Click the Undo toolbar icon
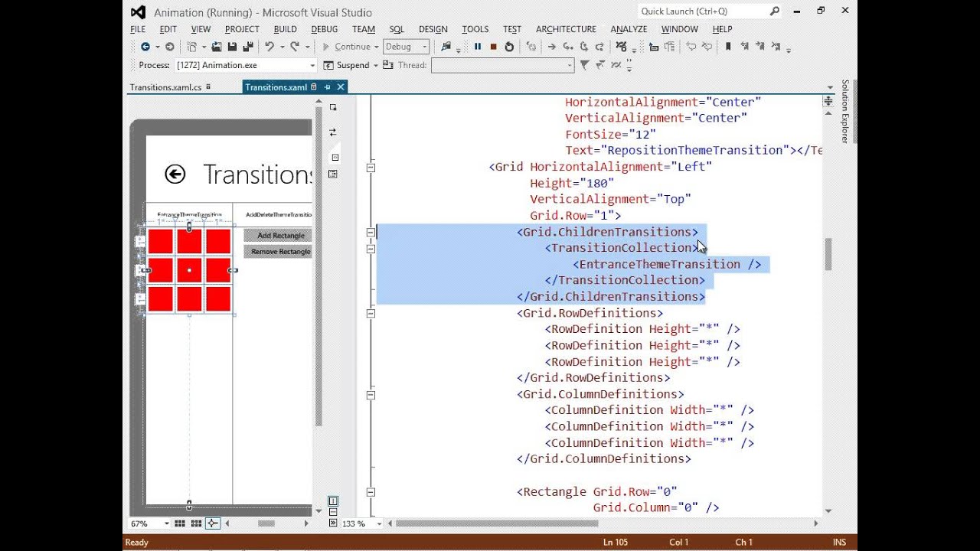The width and height of the screenshot is (980, 551). pyautogui.click(x=269, y=47)
